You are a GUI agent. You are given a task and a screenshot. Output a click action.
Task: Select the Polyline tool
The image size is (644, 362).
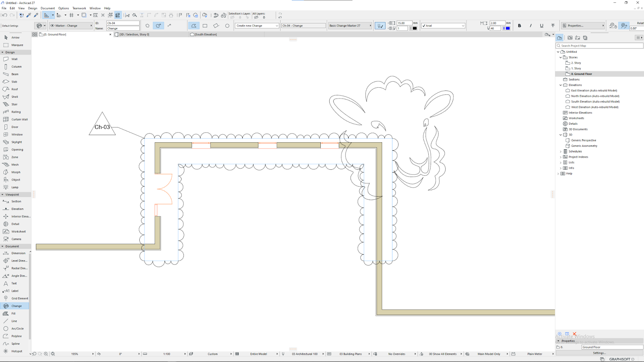tap(14, 336)
